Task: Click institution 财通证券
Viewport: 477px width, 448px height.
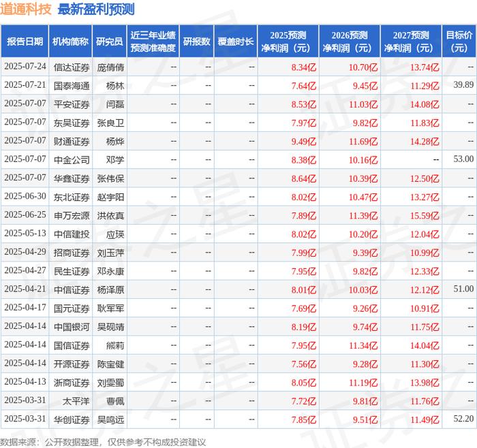Action: point(72,142)
